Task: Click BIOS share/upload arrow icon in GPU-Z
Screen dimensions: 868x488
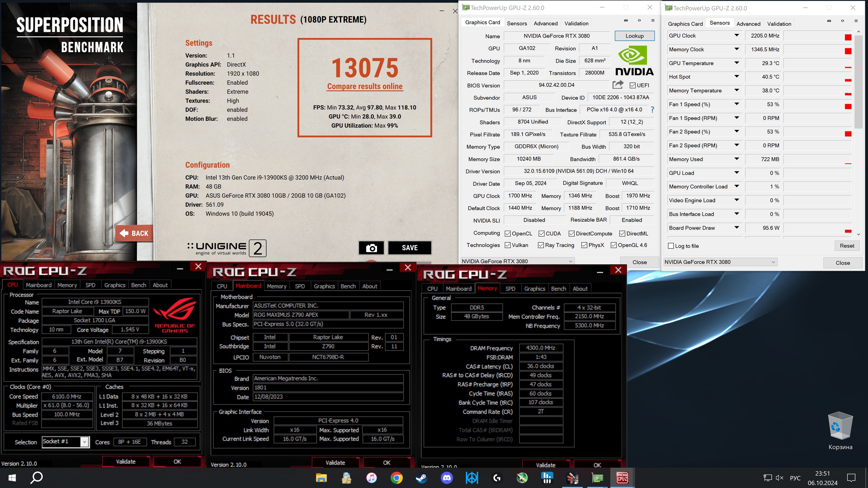Action: 618,85
